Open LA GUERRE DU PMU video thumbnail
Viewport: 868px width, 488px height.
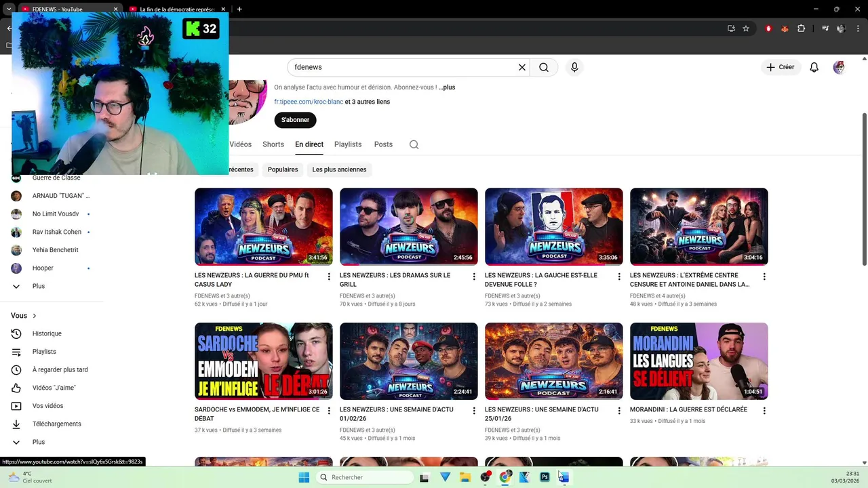[x=264, y=226]
